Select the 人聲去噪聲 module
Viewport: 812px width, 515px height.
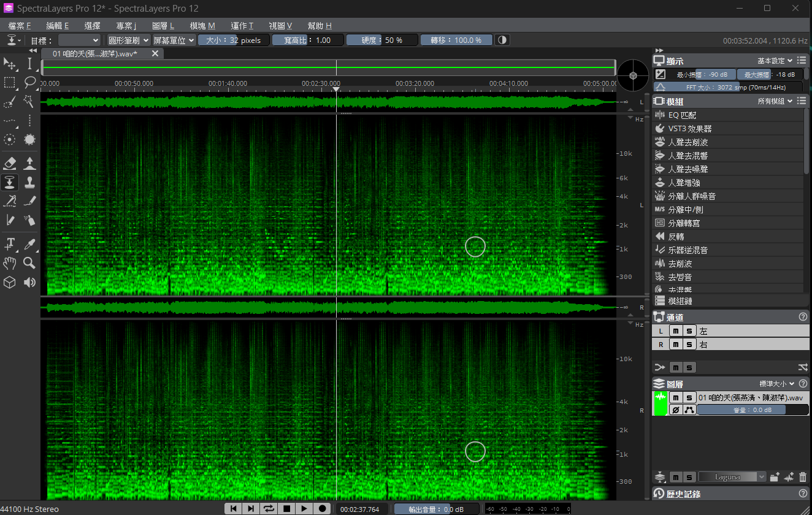[x=729, y=169]
